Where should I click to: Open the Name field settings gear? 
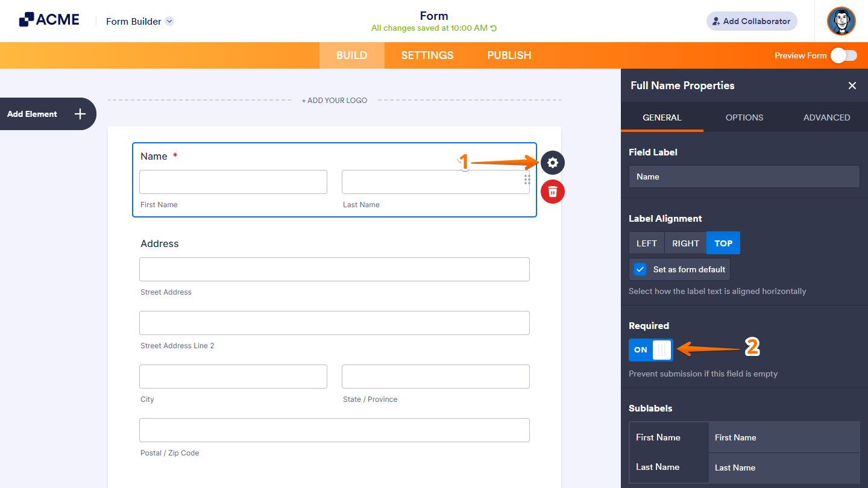pos(552,163)
